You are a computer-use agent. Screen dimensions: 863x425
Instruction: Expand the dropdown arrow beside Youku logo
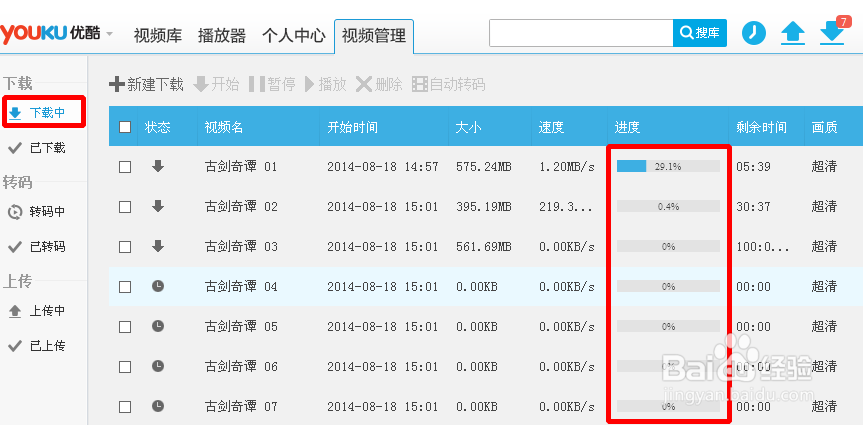click(x=109, y=34)
